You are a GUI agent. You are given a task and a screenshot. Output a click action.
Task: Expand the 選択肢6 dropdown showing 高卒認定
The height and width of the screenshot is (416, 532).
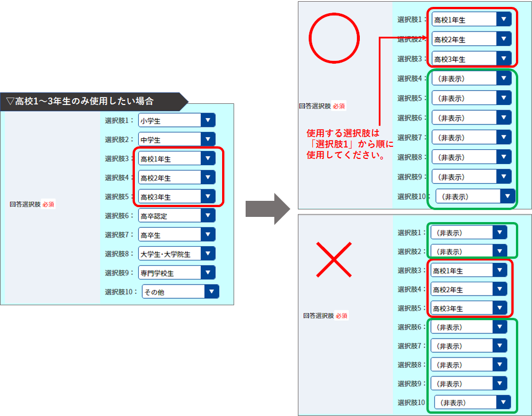point(177,215)
